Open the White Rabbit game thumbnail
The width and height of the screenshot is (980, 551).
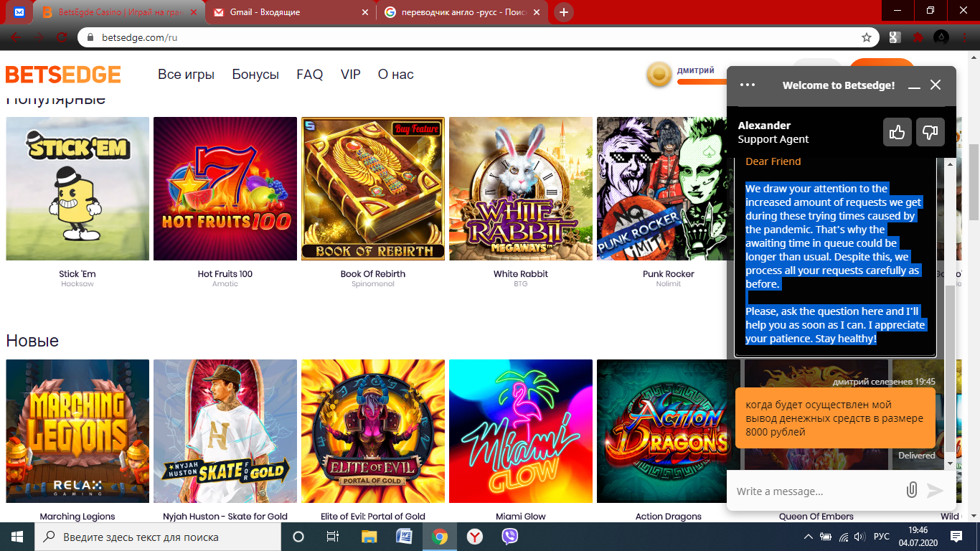coord(520,189)
